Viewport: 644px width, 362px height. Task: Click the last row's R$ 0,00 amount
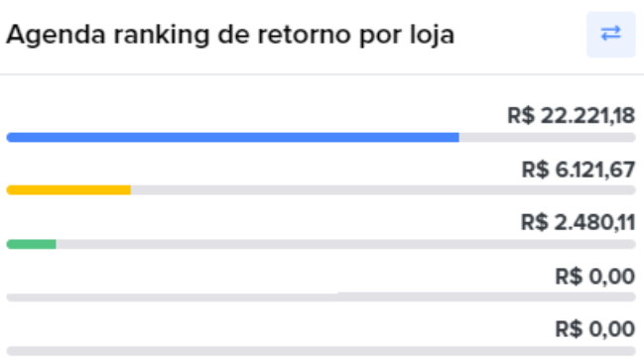click(x=595, y=329)
